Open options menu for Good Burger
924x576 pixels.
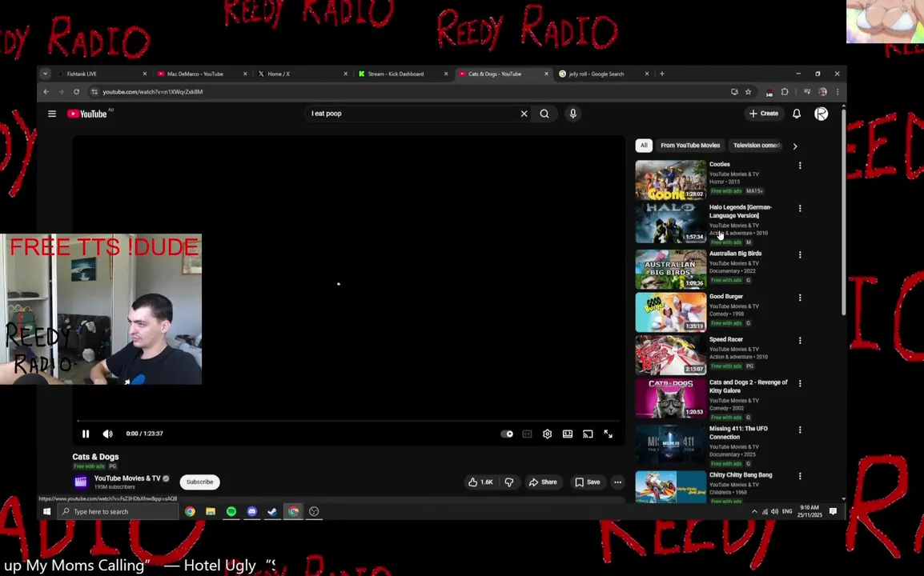tap(800, 298)
